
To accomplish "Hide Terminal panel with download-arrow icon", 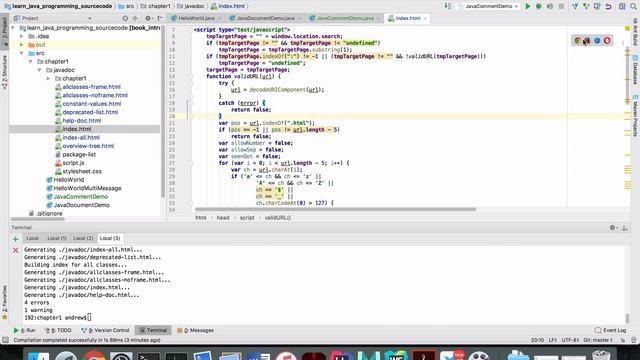I will pos(625,228).
